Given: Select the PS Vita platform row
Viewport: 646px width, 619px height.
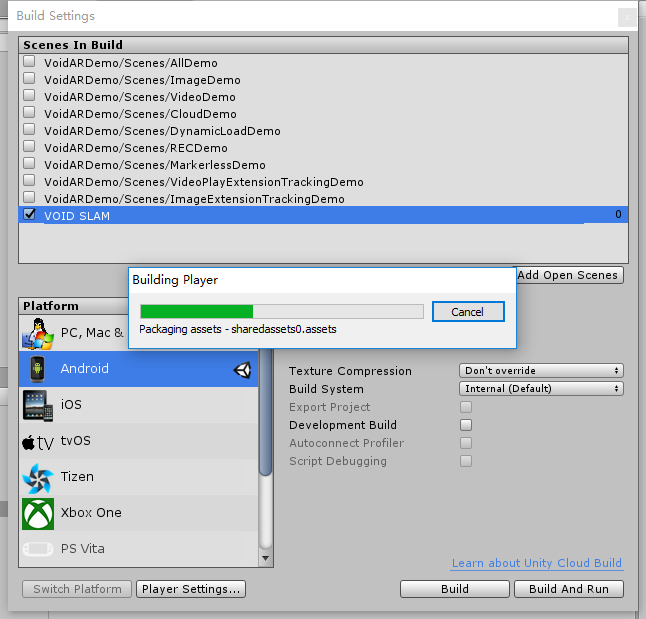Looking at the screenshot, I should click(138, 549).
